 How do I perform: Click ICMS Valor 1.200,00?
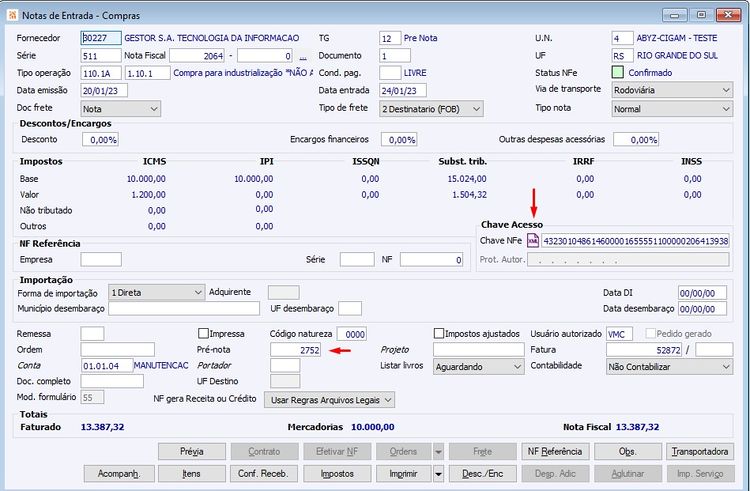click(x=149, y=195)
